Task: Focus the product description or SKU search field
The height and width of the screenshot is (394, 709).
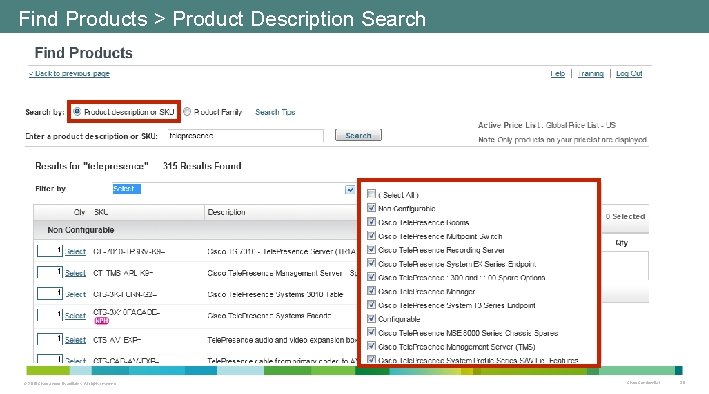Action: click(246, 136)
